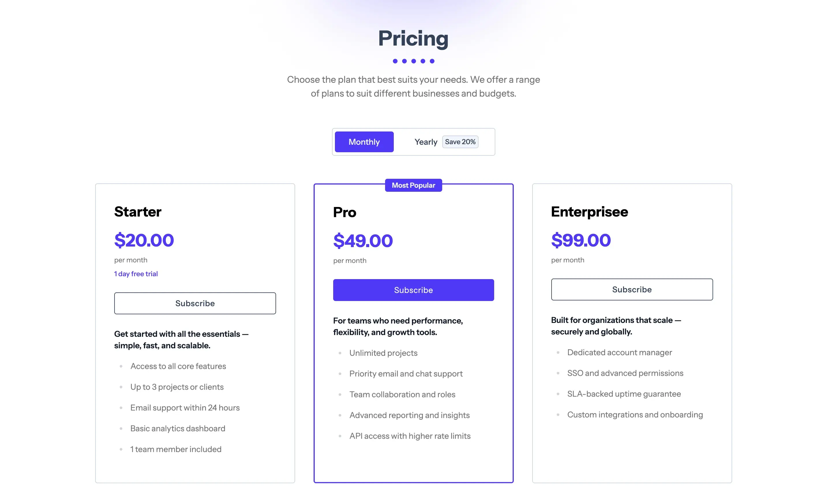Subscribe to the Enterprisee plan
This screenshot has height=504, width=821.
(631, 289)
